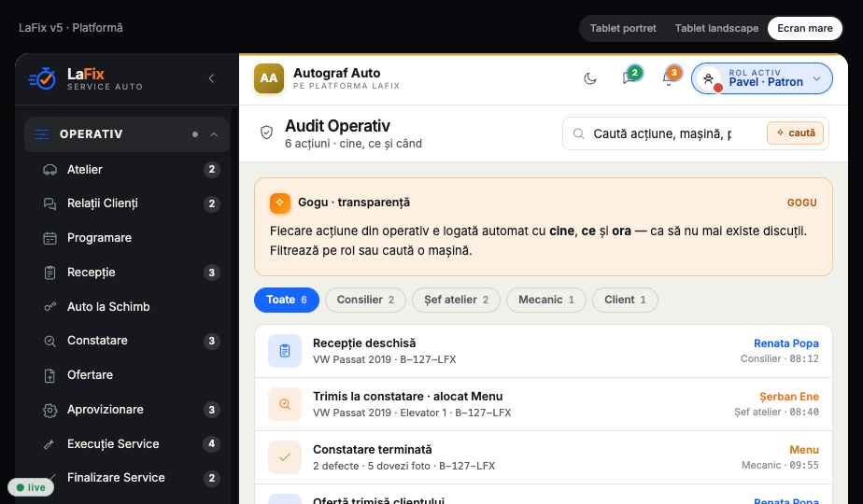The height and width of the screenshot is (504, 863).
Task: Open Atelier from the sidebar
Action: click(127, 170)
